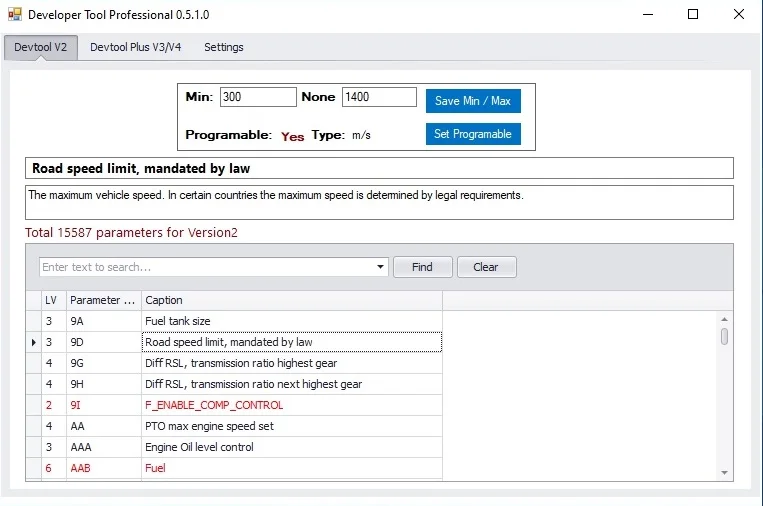The width and height of the screenshot is (763, 506).
Task: Select the Fuel tank size row
Action: 234,321
